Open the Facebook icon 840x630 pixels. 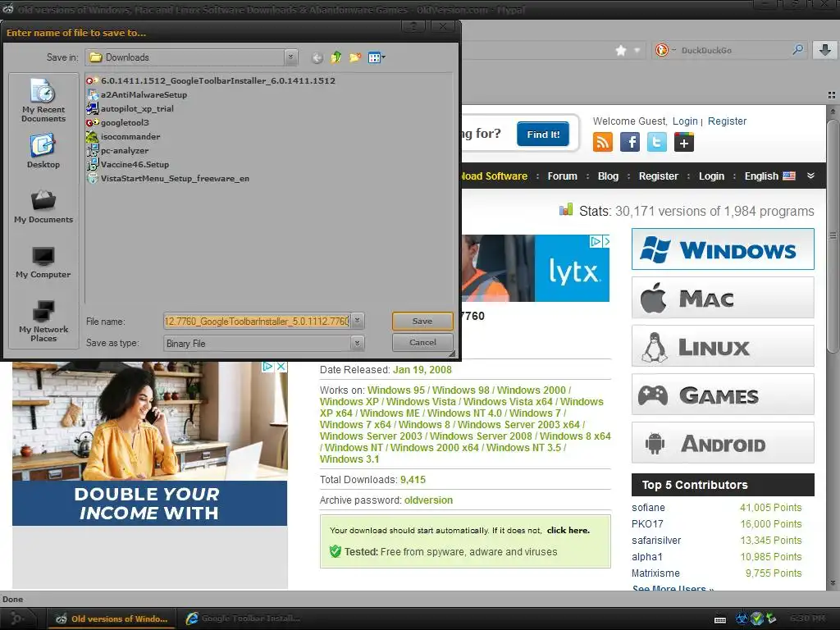point(630,142)
